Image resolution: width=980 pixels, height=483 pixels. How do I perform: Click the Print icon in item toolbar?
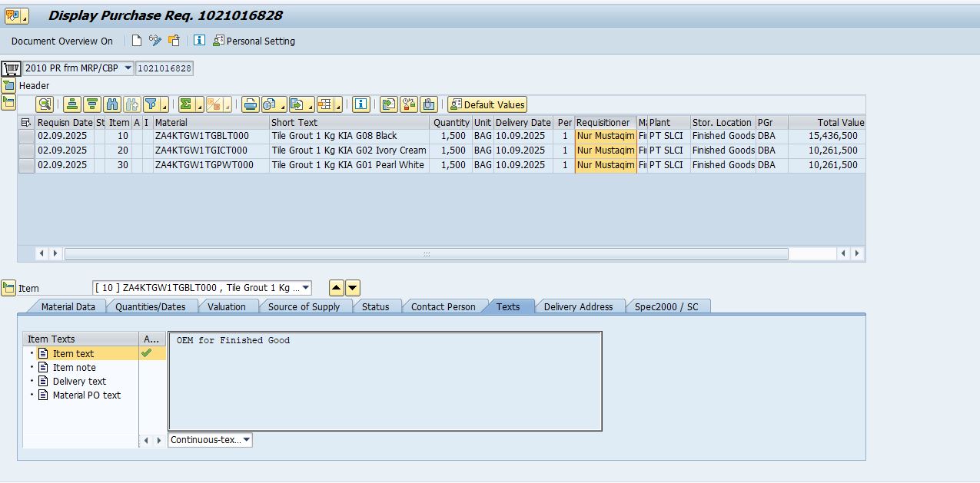tap(250, 104)
